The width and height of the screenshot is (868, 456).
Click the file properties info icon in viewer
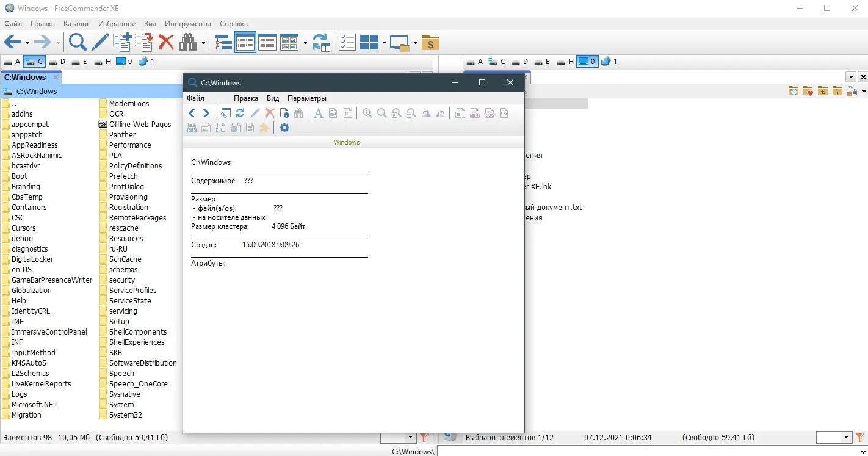coord(284,113)
